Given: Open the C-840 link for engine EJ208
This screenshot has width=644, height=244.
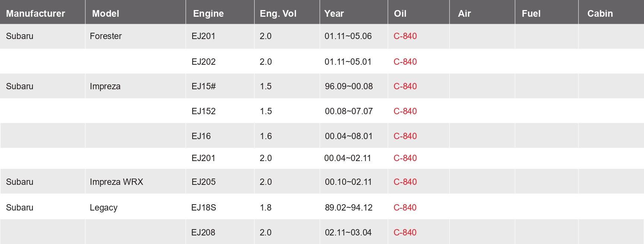Looking at the screenshot, I should click(405, 232).
